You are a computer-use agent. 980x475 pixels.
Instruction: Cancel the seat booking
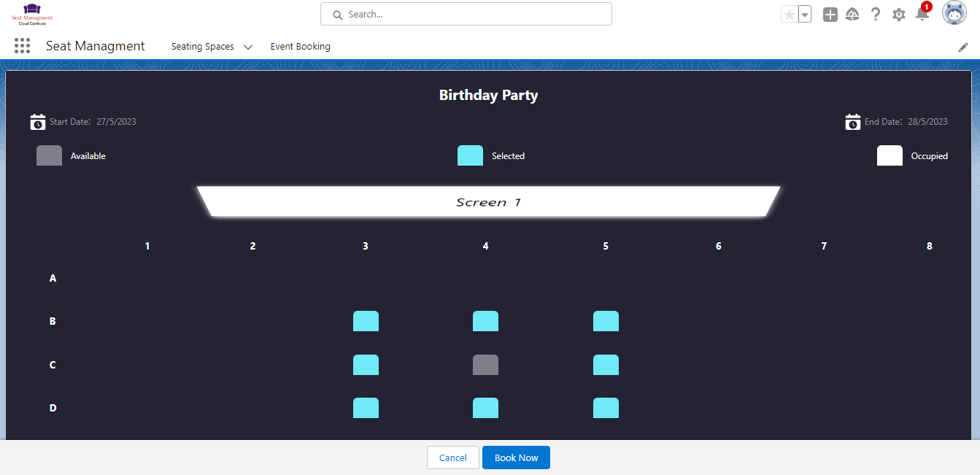[452, 457]
